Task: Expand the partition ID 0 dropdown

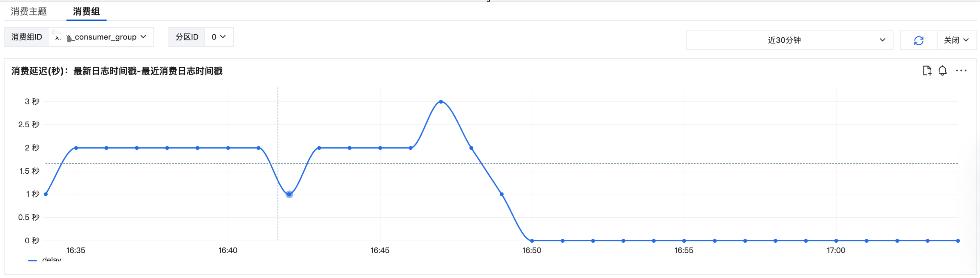Action: pyautogui.click(x=219, y=37)
